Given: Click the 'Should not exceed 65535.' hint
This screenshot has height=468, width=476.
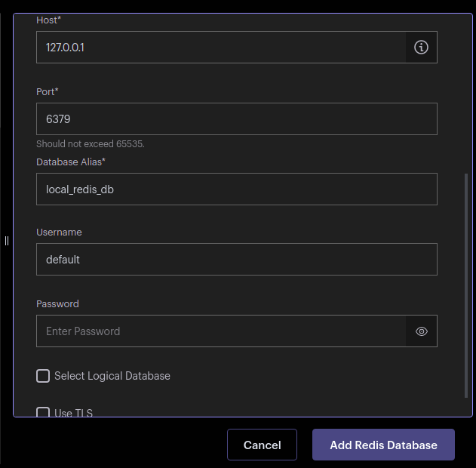Looking at the screenshot, I should point(91,144).
